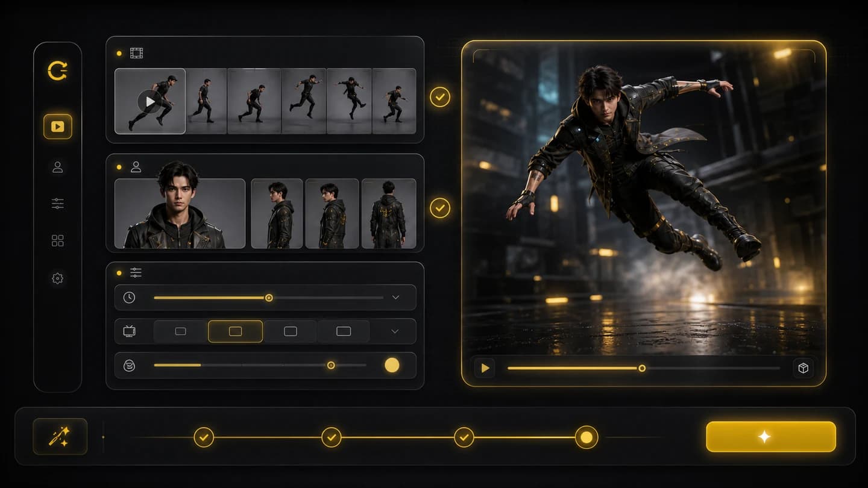The image size is (868, 488).
Task: Open the sliders adjustments icon in the sidebar
Action: click(57, 204)
